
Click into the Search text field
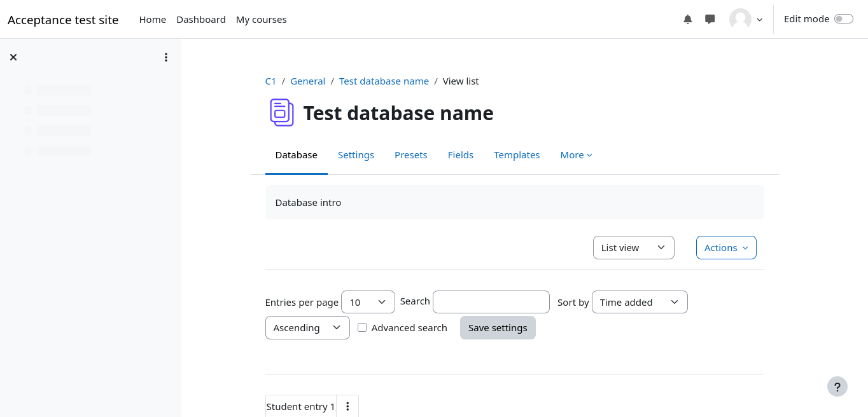point(491,302)
